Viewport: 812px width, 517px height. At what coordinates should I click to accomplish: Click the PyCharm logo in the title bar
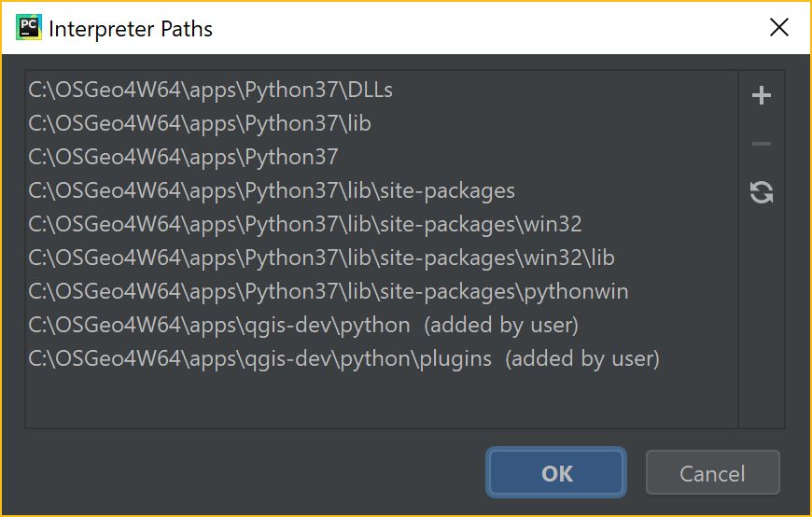(x=29, y=27)
